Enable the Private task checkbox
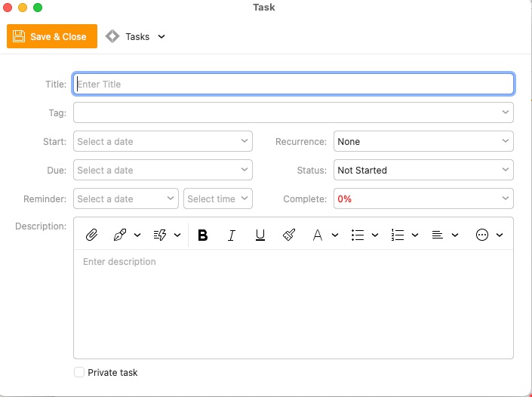This screenshot has height=397, width=532. pyautogui.click(x=79, y=372)
